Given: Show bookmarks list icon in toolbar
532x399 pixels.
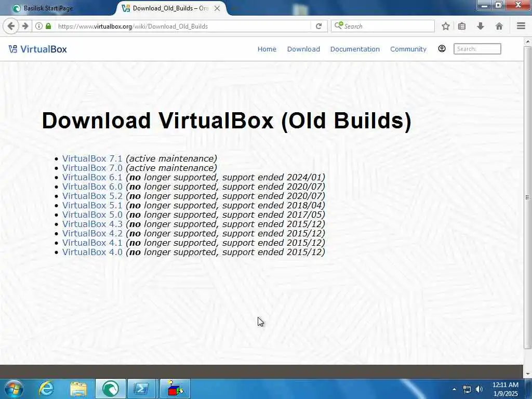Looking at the screenshot, I should (x=462, y=26).
